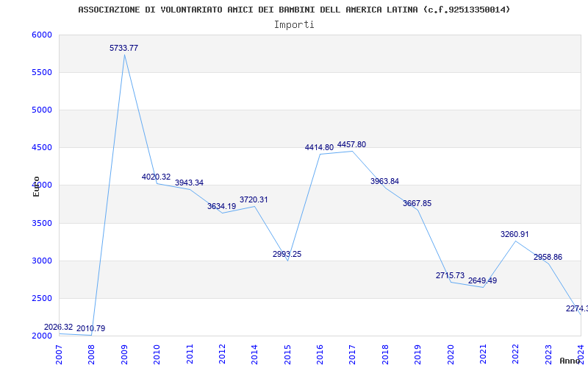This screenshot has height=368, width=588.
Task: Select the 2019 x-axis year
Action: coord(417,354)
